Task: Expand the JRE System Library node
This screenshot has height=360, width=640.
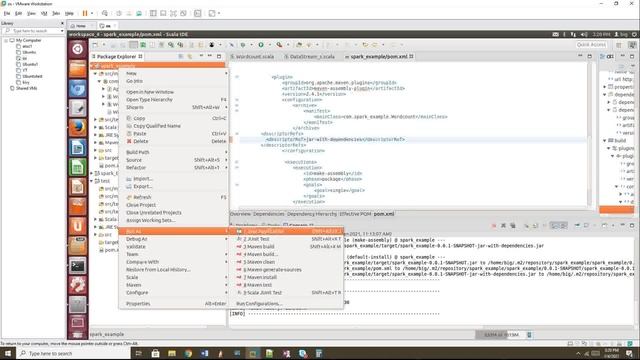Action: [95, 135]
